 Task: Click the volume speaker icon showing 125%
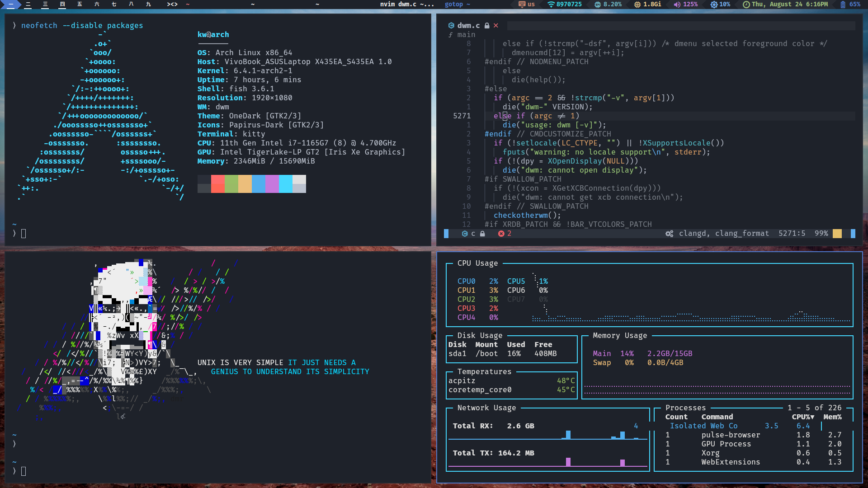click(677, 5)
